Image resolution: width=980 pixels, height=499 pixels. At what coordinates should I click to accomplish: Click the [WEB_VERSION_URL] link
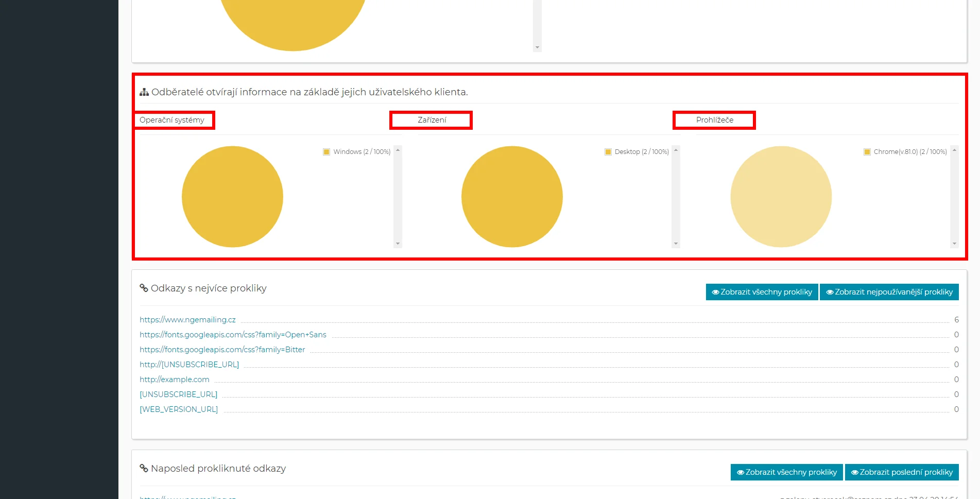(179, 409)
